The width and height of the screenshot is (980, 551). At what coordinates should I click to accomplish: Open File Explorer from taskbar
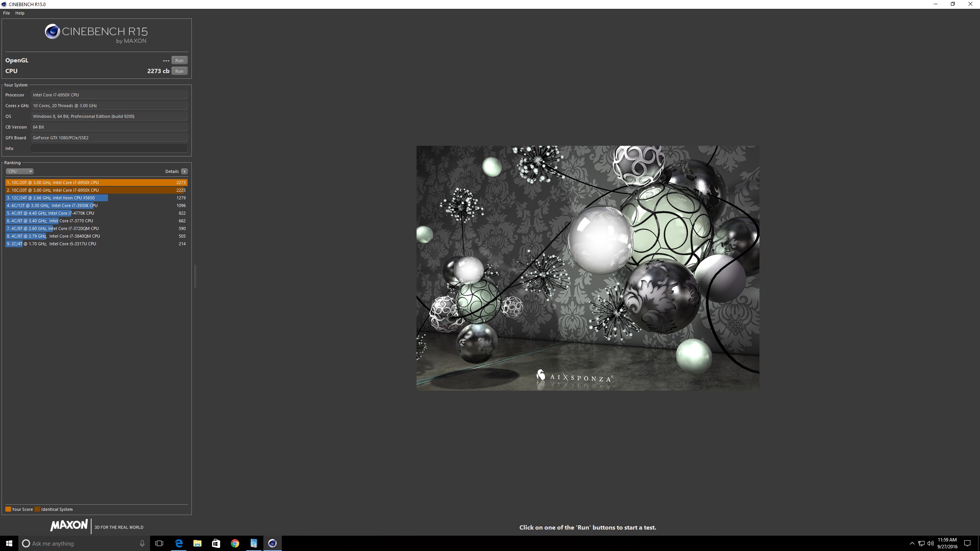pyautogui.click(x=197, y=543)
